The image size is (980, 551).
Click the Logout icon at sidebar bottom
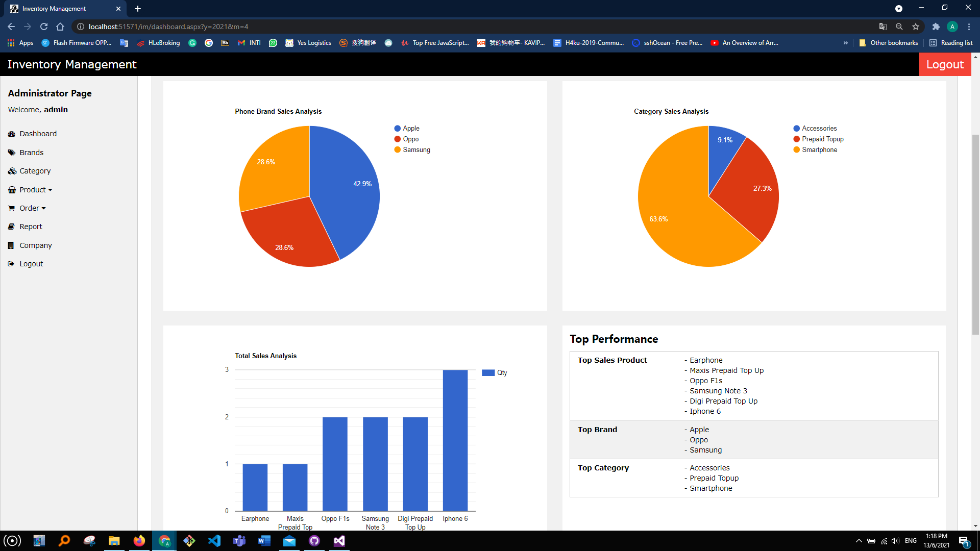point(11,263)
